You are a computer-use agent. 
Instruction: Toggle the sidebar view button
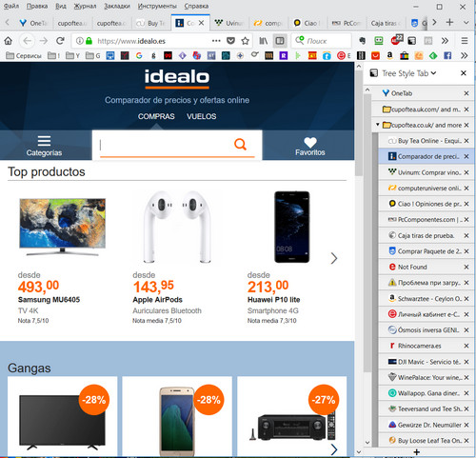click(x=280, y=41)
